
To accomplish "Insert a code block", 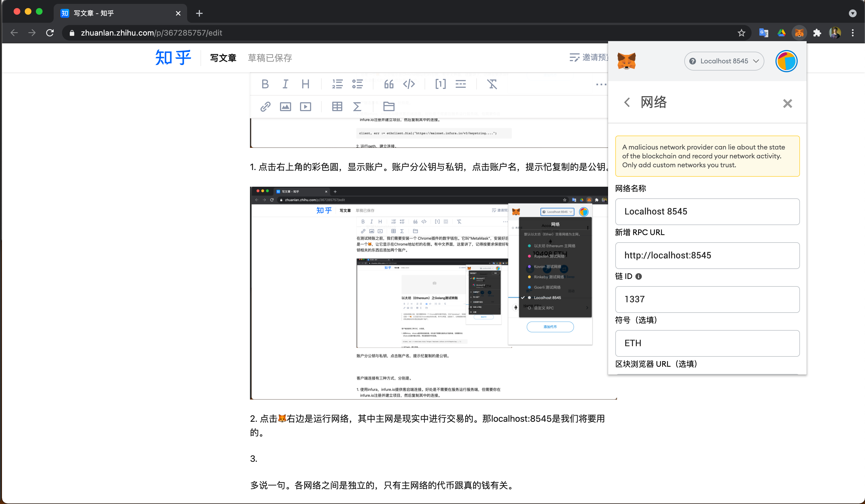I will (409, 84).
